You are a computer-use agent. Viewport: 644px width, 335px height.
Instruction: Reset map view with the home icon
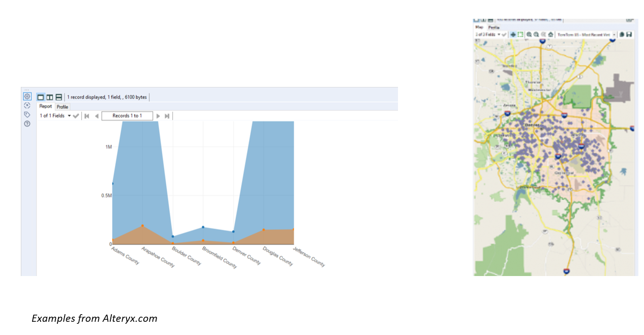[x=550, y=35]
